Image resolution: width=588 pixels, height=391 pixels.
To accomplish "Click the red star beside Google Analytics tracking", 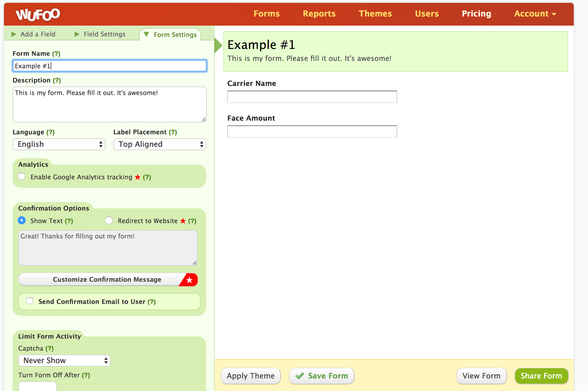I will [138, 177].
